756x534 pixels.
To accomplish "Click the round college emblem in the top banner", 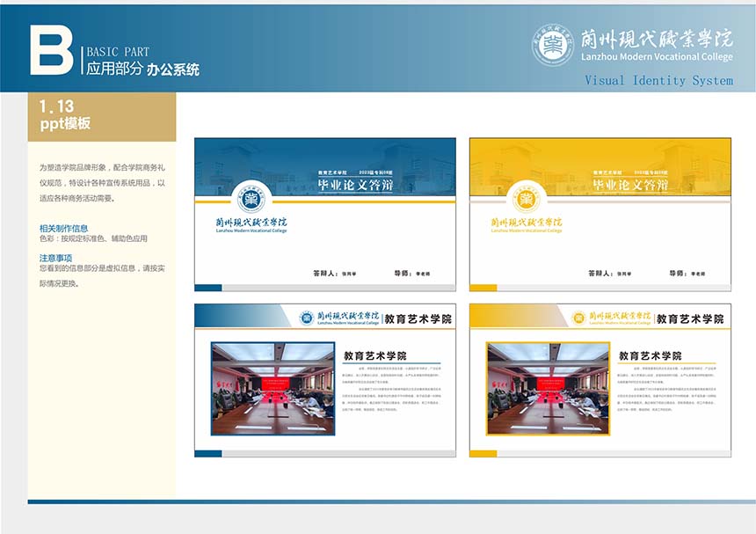I will (552, 46).
